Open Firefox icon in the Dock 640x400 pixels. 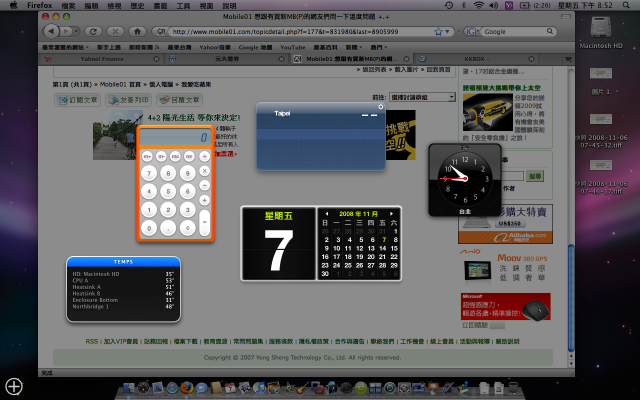click(x=187, y=388)
